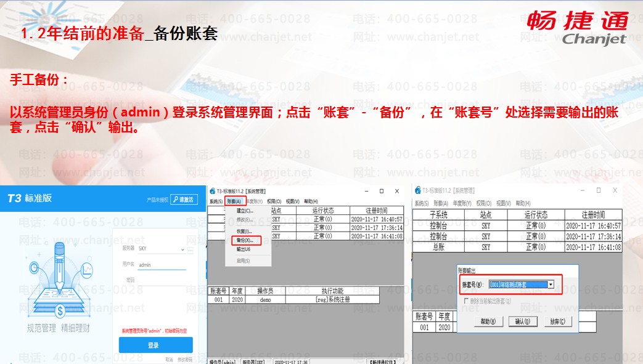This screenshot has height=364, width=643.
Task: Open the 视图(V) menu in the middle window
Action: click(292, 201)
